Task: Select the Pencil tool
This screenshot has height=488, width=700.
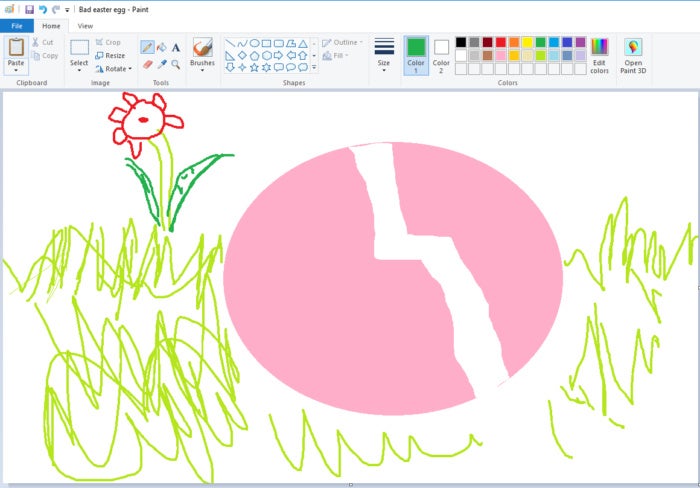Action: coord(147,46)
